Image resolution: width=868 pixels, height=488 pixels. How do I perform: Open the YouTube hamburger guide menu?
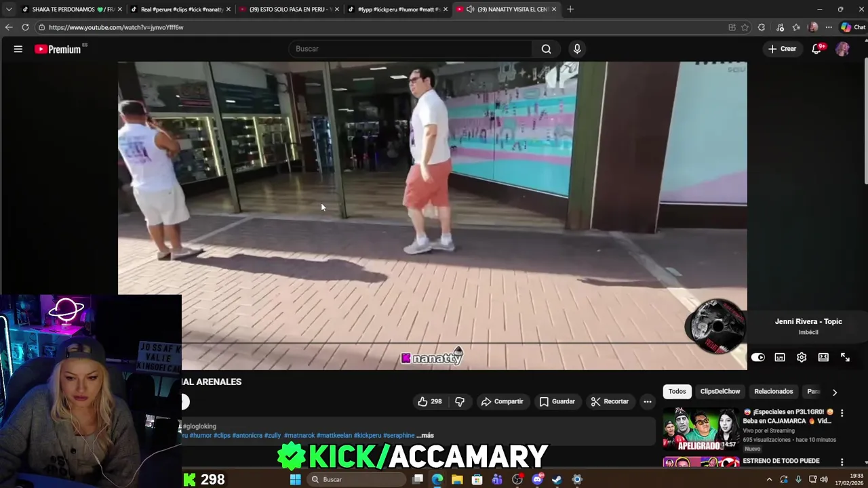[x=18, y=49]
